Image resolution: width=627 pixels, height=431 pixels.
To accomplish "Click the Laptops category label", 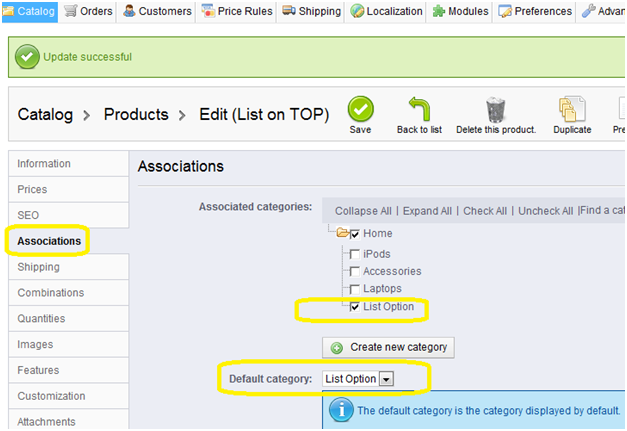I will click(x=382, y=288).
